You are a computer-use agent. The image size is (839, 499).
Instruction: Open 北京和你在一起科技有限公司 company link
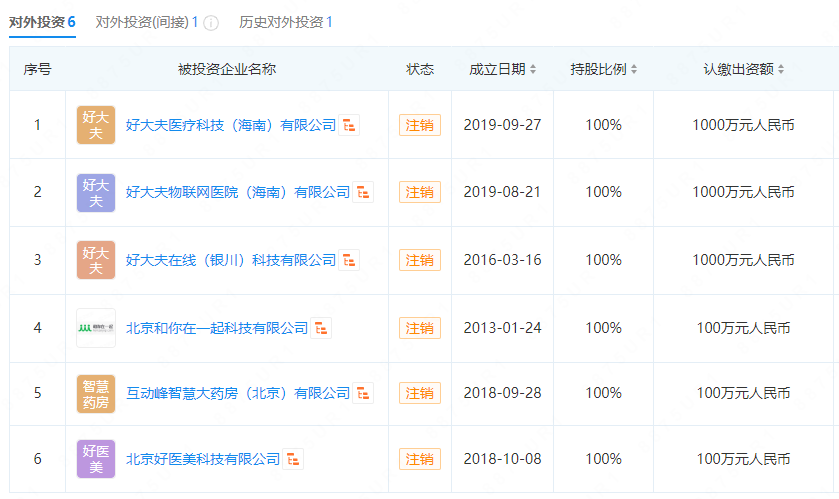click(x=217, y=328)
